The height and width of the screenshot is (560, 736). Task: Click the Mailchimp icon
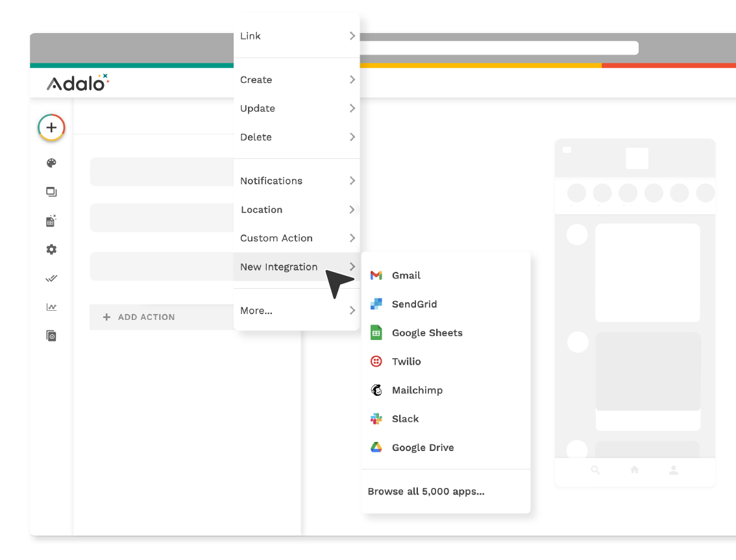coord(376,389)
